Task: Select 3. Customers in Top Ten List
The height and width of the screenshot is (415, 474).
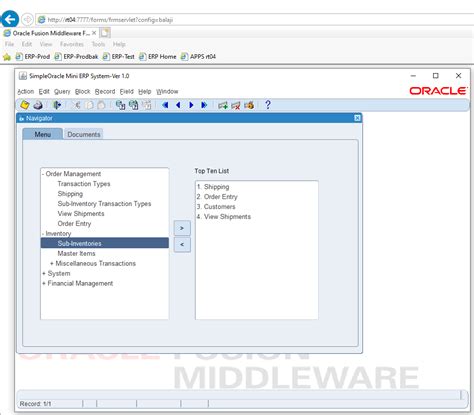Action: (216, 207)
